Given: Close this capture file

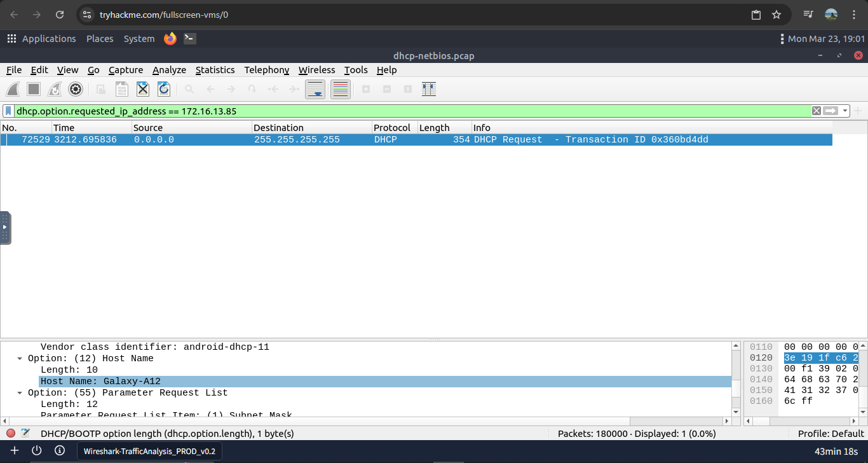Looking at the screenshot, I should click(x=143, y=90).
